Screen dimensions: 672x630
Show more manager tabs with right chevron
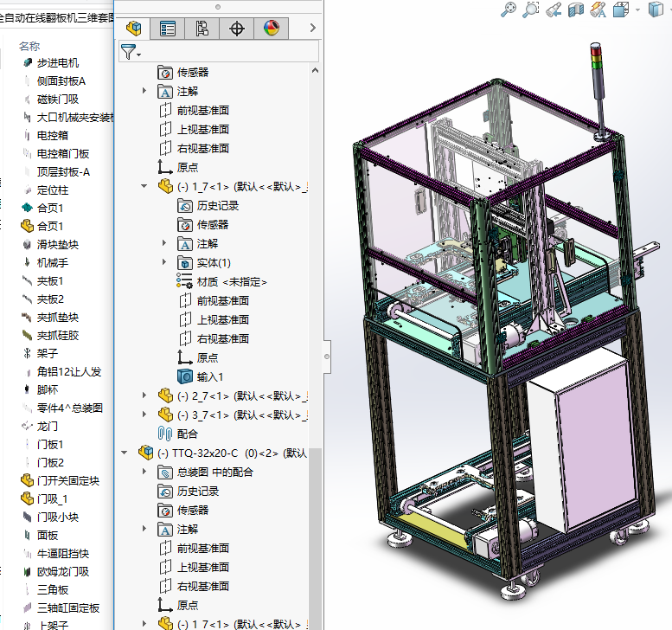tap(312, 28)
